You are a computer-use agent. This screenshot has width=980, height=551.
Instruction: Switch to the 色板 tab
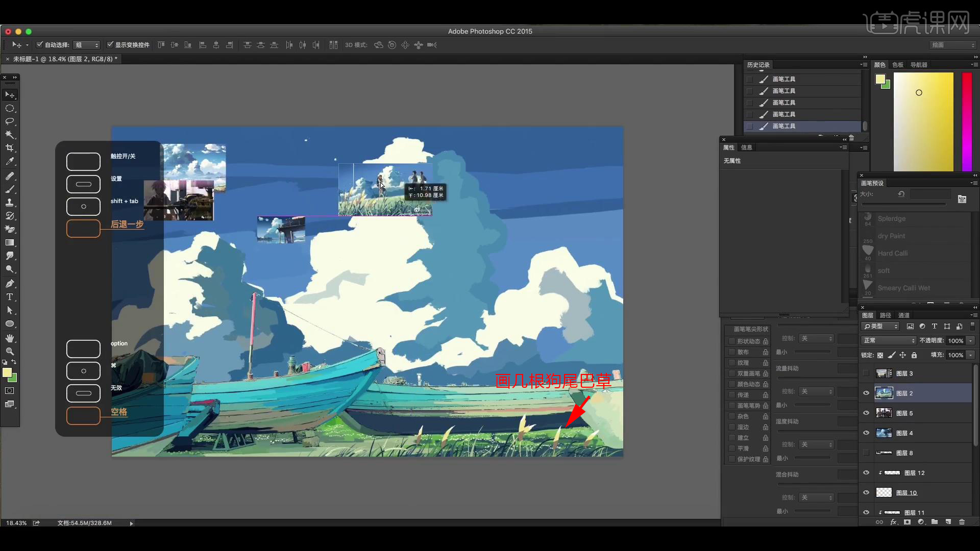898,65
